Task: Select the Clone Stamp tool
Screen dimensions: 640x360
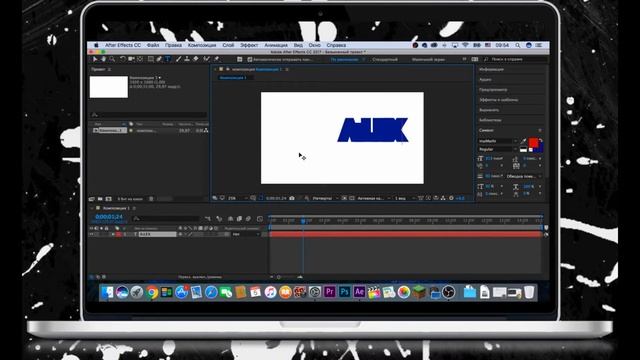Action: tap(187, 59)
